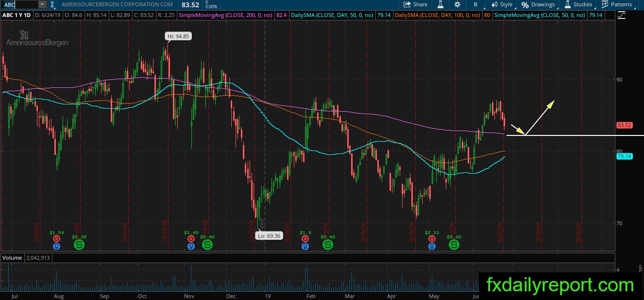This screenshot has height=300, width=644.
Task: Expand the symbol history dropdown arrow
Action: coord(42,4)
